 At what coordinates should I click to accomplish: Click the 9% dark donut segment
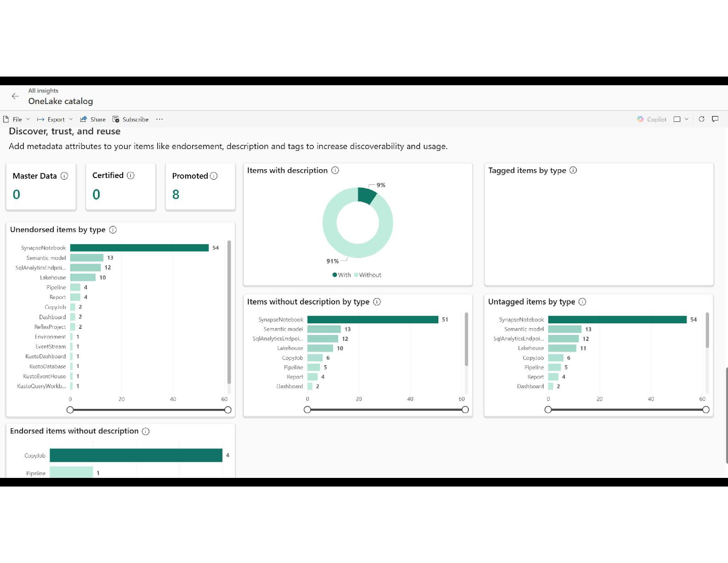(x=366, y=195)
